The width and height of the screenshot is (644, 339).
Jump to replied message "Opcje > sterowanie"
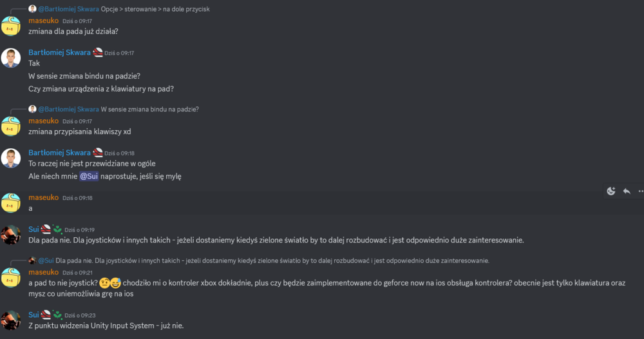coord(155,9)
